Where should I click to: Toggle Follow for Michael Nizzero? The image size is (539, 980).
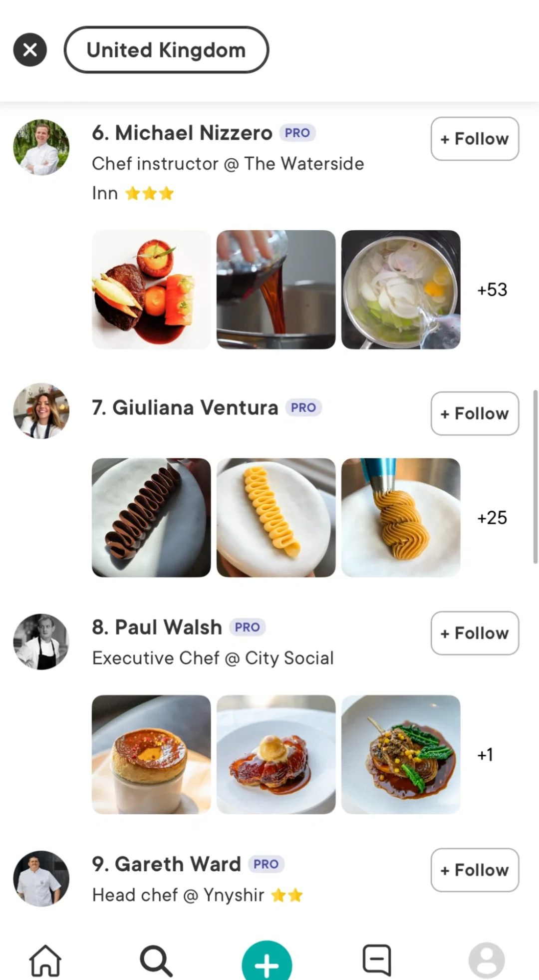click(475, 139)
